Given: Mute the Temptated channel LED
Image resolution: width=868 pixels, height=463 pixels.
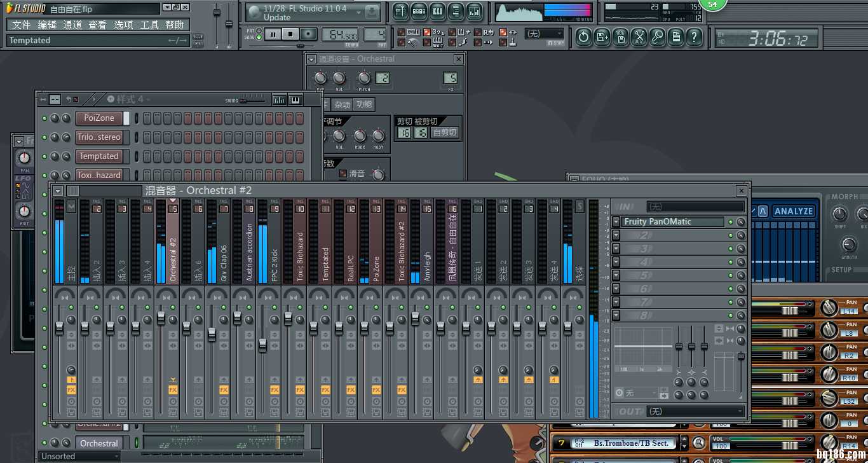Looking at the screenshot, I should 44,156.
